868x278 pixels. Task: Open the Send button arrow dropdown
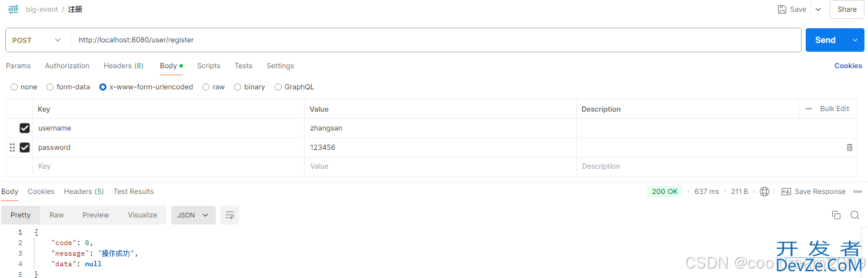(854, 40)
